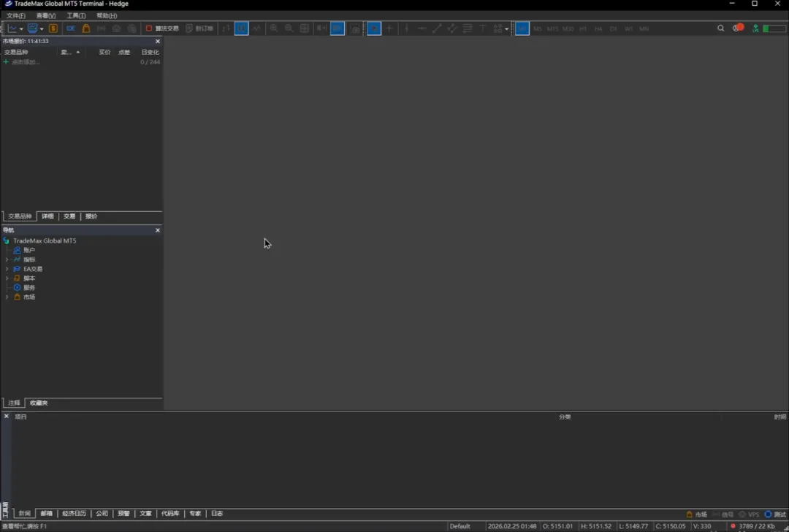Expand the EA交易 tree node
Viewport: 789px width, 532px height.
pos(7,269)
